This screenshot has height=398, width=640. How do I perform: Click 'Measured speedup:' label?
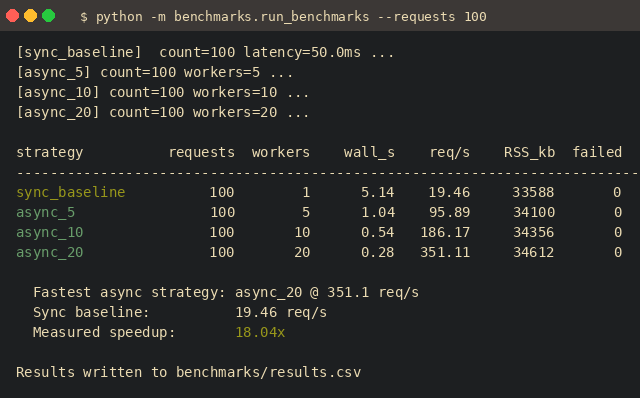tap(104, 332)
